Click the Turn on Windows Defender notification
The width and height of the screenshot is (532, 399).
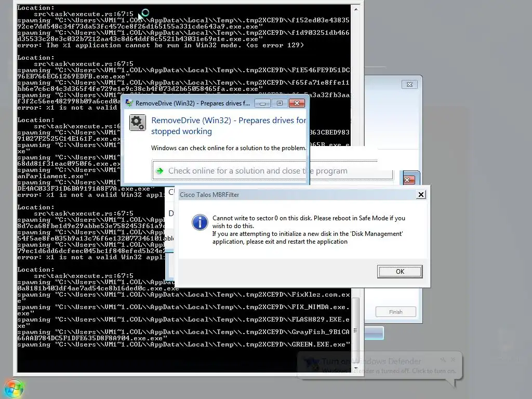click(x=380, y=366)
